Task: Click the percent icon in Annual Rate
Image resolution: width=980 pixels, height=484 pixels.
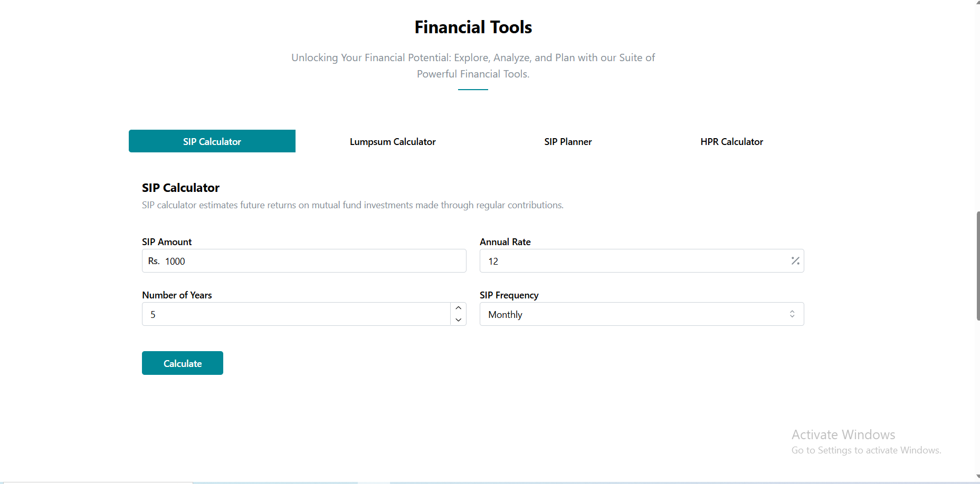Action: coord(795,261)
